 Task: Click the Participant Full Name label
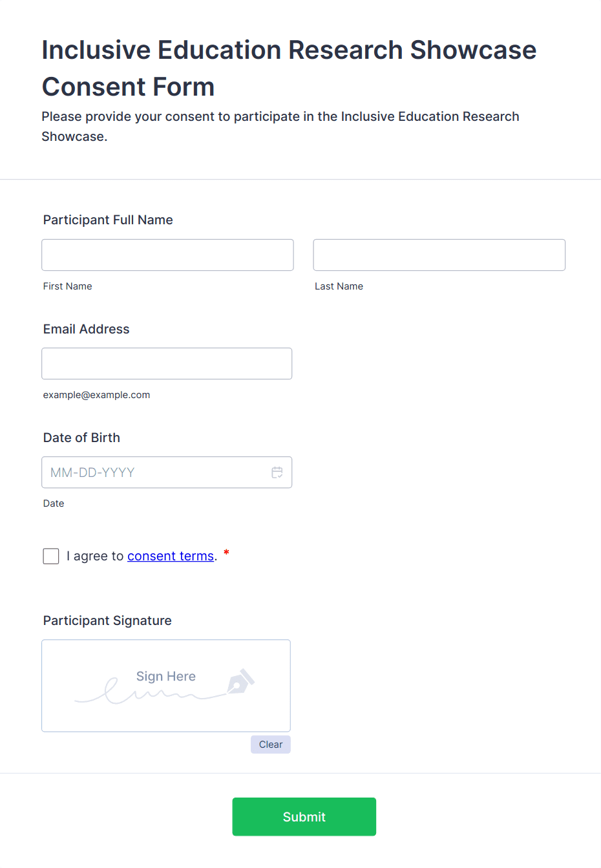point(108,220)
